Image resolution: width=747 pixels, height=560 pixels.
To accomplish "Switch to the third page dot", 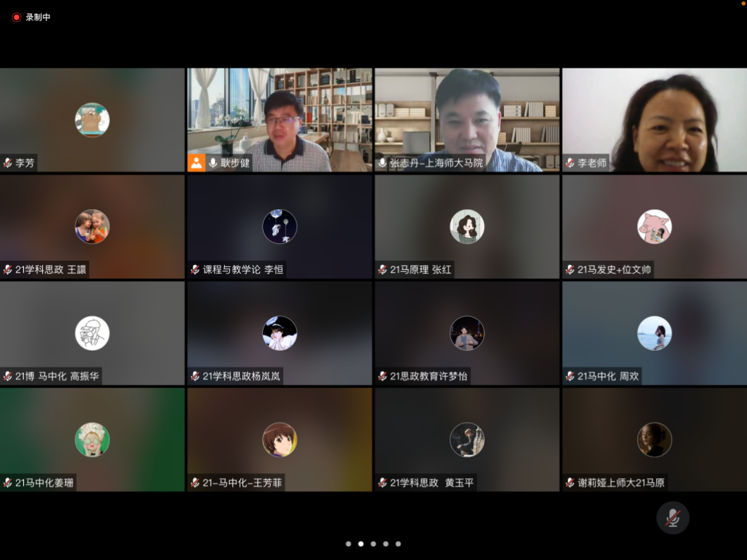I will [x=373, y=544].
